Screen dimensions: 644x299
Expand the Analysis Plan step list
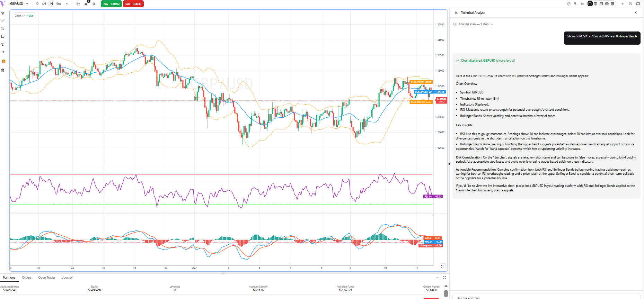492,24
